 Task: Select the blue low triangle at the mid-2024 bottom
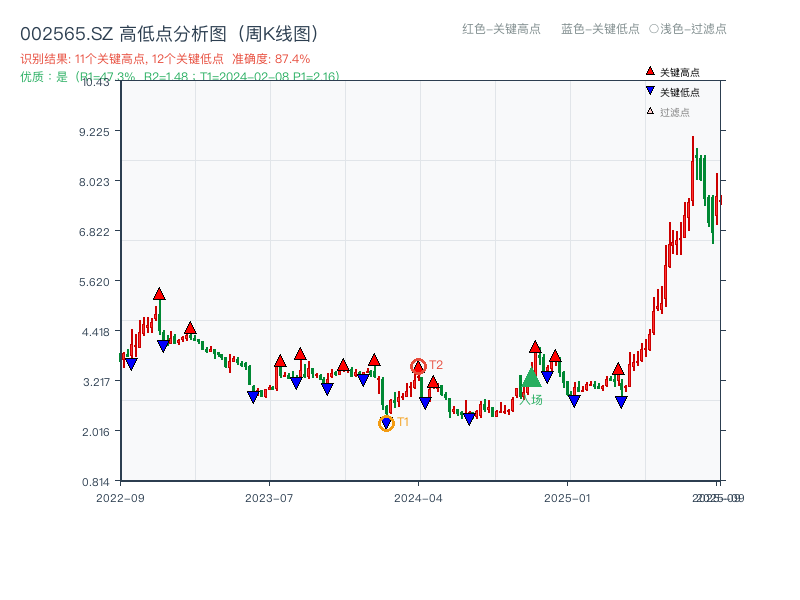pos(469,419)
